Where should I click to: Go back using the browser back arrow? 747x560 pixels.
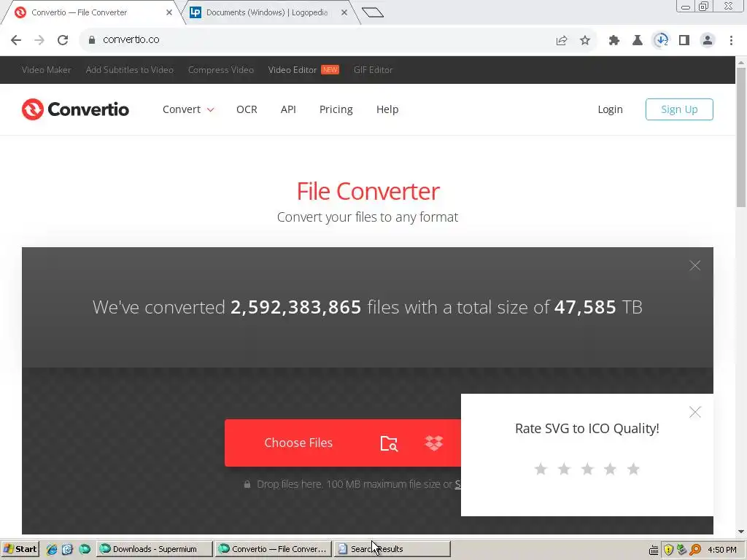[x=16, y=40]
